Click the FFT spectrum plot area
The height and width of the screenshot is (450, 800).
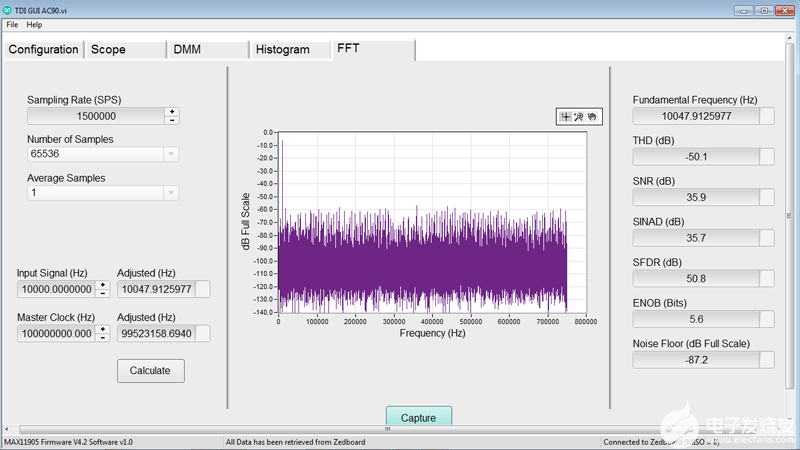pos(432,222)
